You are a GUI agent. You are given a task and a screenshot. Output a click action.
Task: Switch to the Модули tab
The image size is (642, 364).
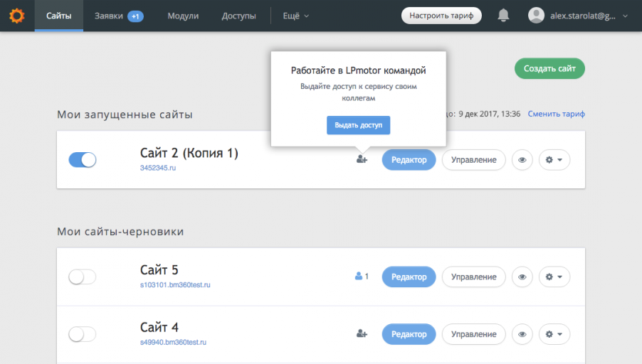(183, 16)
